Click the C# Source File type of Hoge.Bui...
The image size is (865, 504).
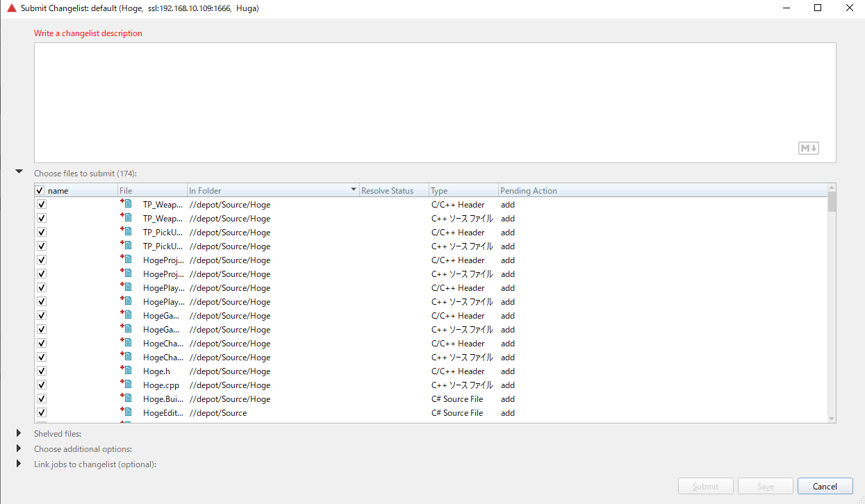click(x=457, y=399)
